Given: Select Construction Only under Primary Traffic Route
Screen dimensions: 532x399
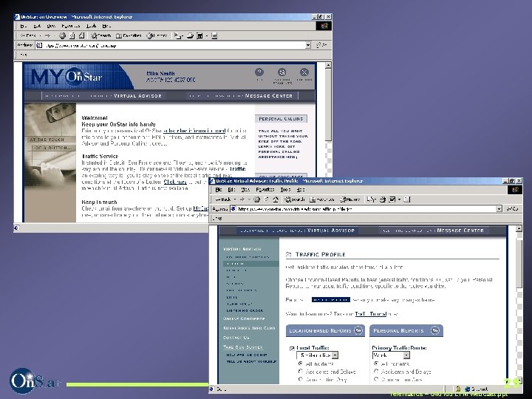Looking at the screenshot, I should pos(375,380).
